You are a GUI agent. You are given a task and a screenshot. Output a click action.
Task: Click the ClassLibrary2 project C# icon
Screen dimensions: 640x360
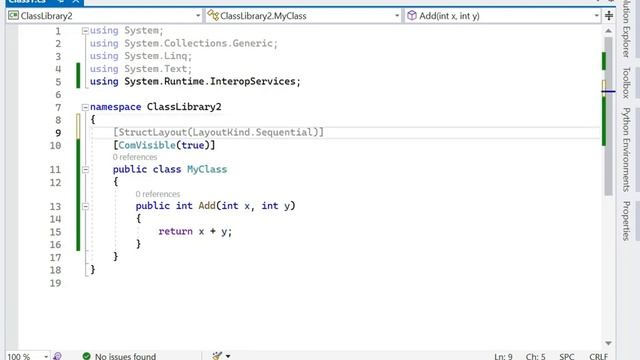tap(13, 16)
